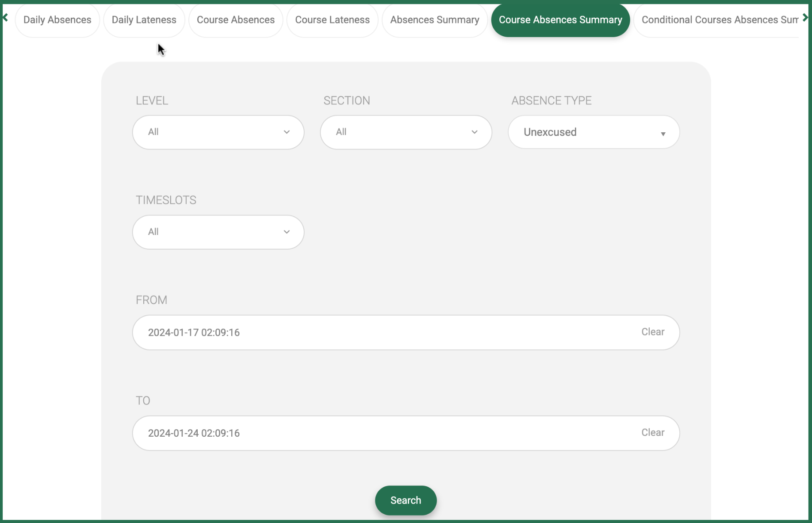Open the Timeslots dropdown

pos(218,232)
